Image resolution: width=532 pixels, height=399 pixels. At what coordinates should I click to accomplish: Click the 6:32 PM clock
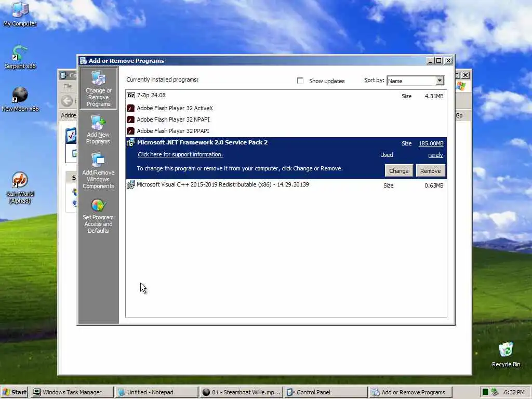coord(514,392)
